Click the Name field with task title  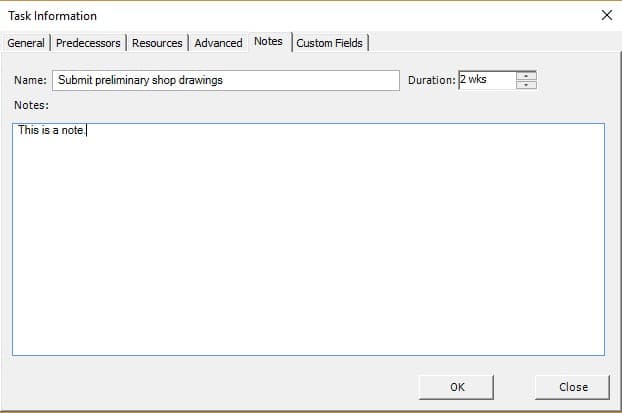(226, 80)
